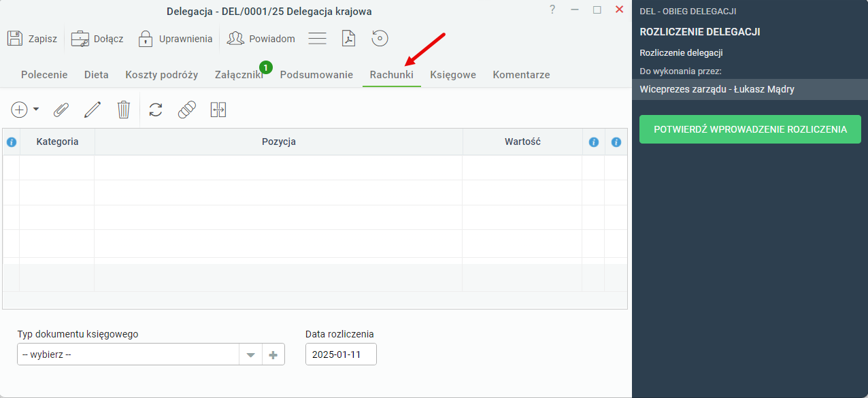Click Potwierdź wprowadzenie rozliczenia button
Viewport: 868px width, 398px height.
[x=750, y=129]
